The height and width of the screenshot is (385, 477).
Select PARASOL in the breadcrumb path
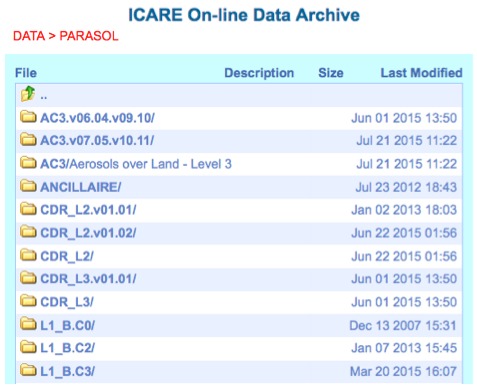click(x=89, y=36)
